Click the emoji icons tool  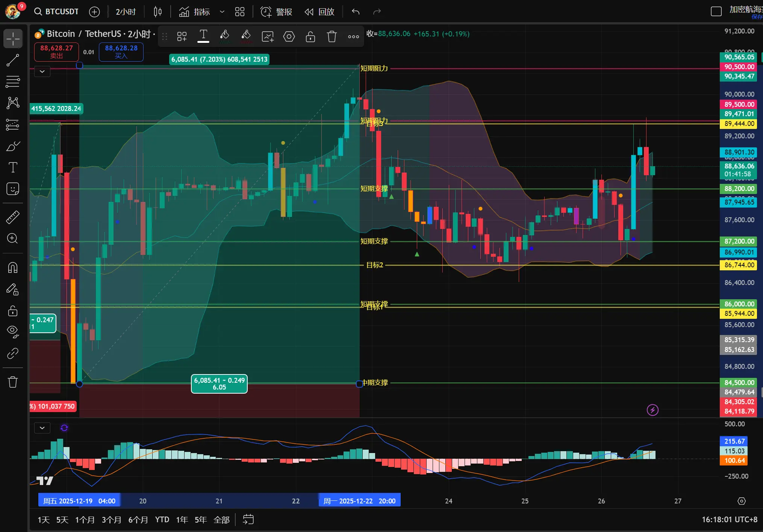(x=13, y=189)
